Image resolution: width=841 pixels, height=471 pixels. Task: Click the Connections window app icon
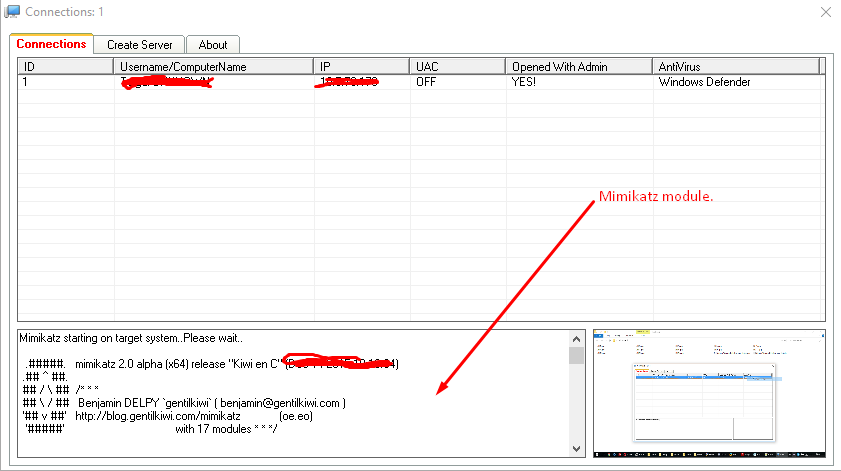point(12,11)
